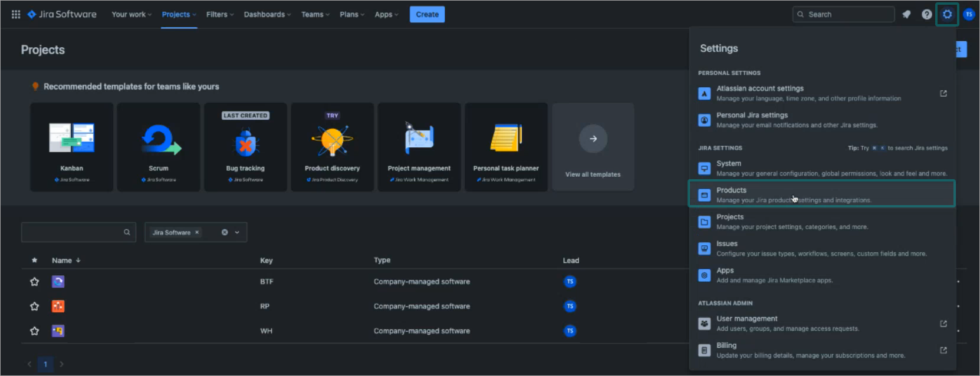Click the Personal Jira settings icon
The image size is (980, 376).
click(704, 120)
